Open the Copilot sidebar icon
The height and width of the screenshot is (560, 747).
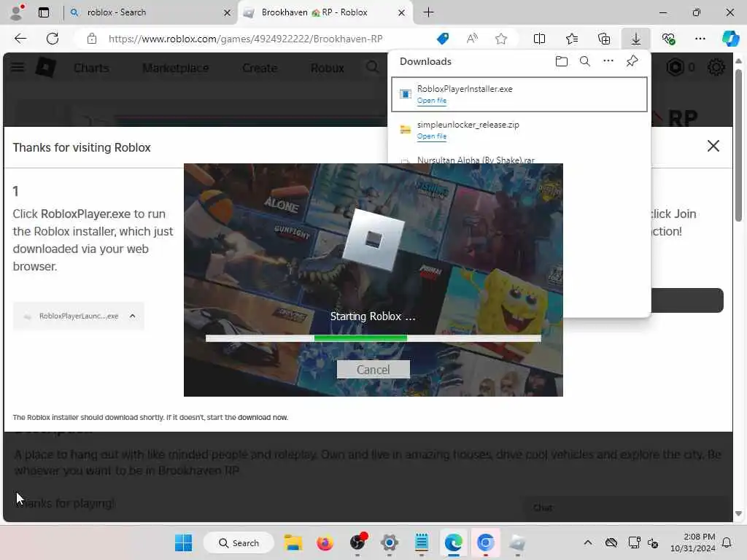click(730, 39)
